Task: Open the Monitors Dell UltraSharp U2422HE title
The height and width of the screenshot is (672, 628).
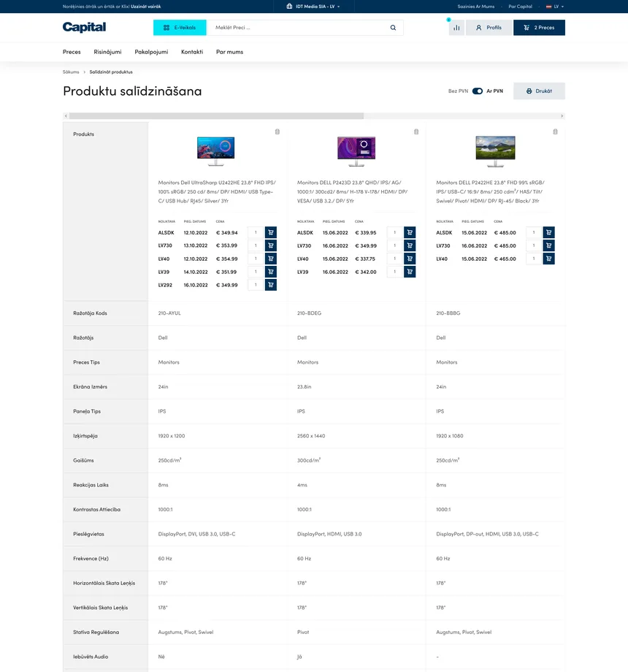Action: click(x=217, y=191)
